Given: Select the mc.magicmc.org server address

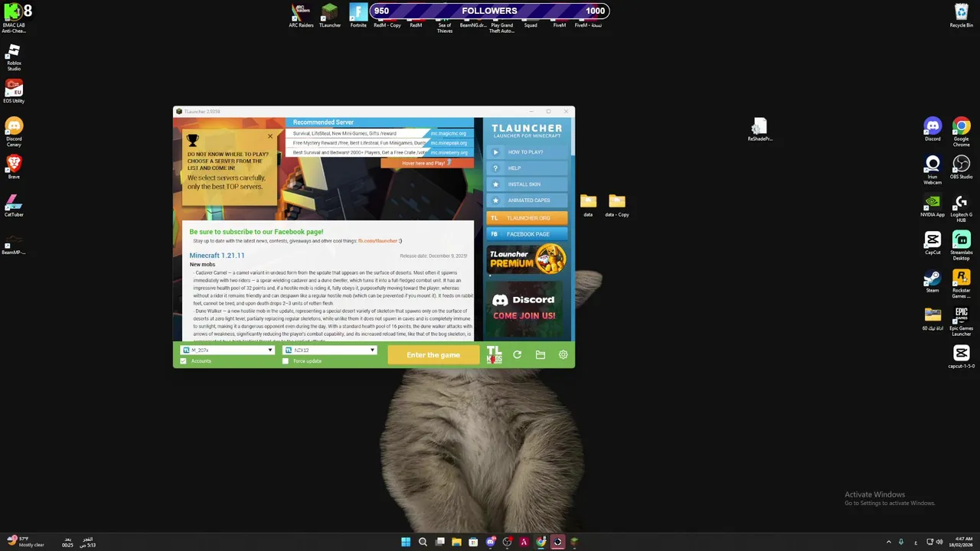Looking at the screenshot, I should coord(449,134).
